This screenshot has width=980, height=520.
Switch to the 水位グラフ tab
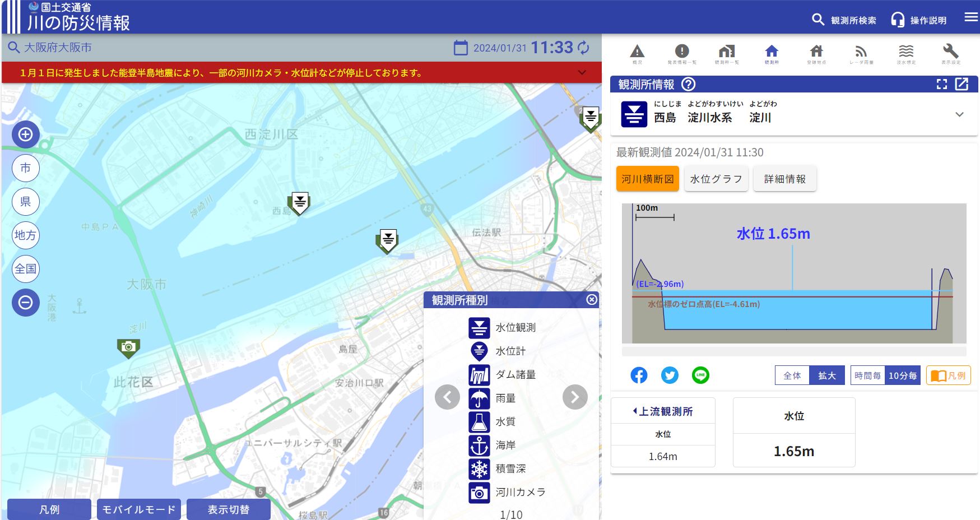click(x=716, y=179)
